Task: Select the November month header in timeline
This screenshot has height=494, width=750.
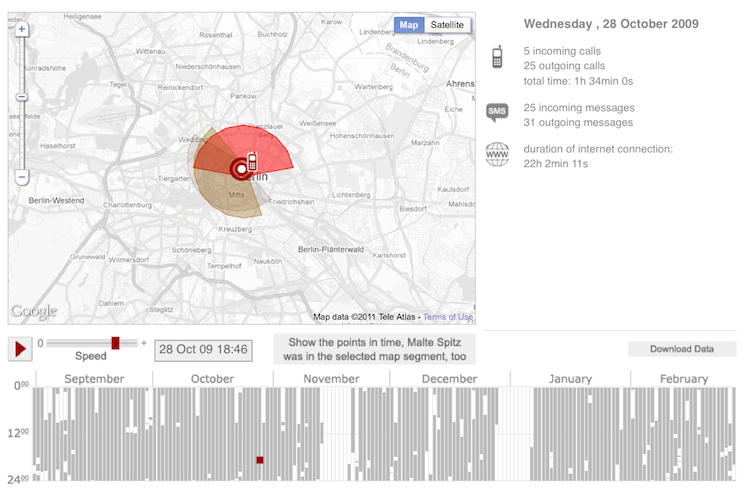Action: tap(331, 379)
